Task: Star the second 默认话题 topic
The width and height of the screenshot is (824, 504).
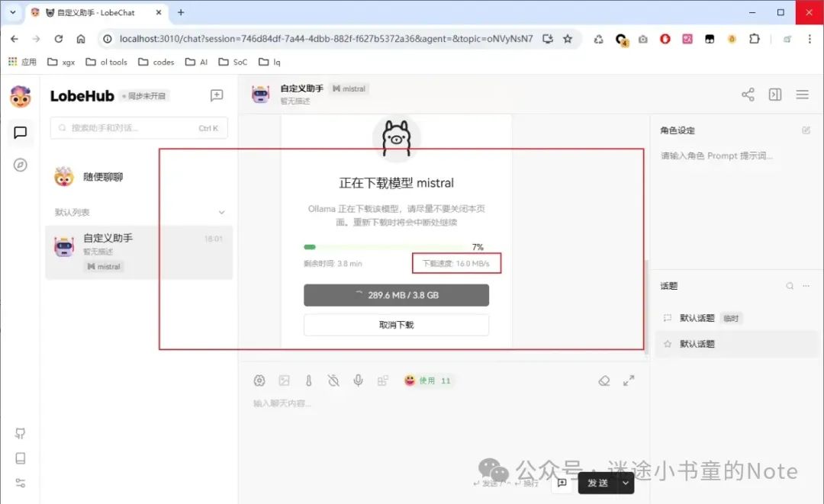Action: tap(668, 344)
